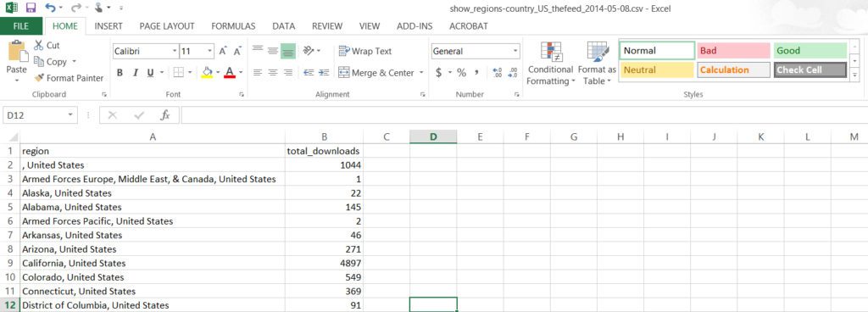Screen dimensions: 868x312
Task: Expand the General number format dropdown
Action: [515, 51]
